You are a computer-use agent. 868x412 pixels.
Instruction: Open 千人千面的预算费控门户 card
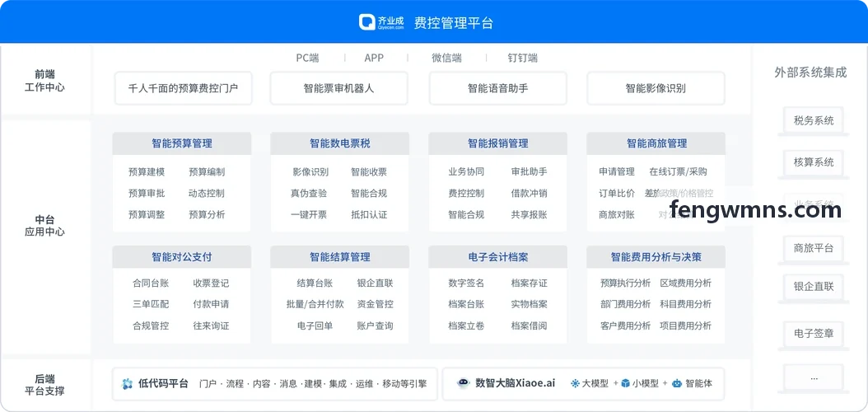(183, 88)
